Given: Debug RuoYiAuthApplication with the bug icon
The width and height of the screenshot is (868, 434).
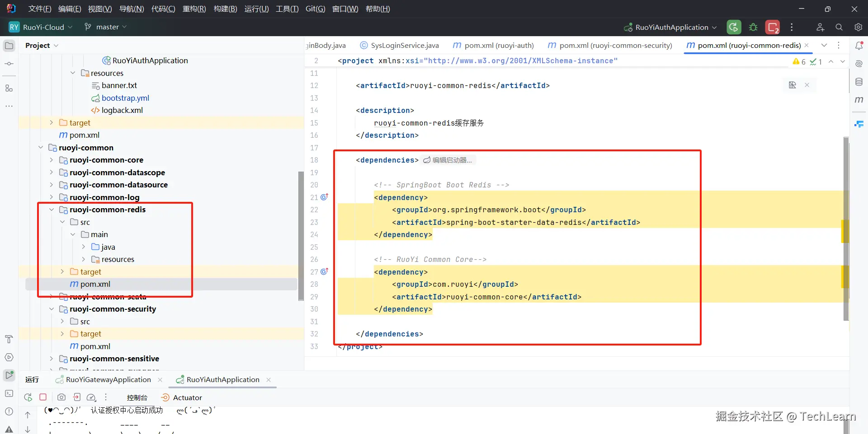Looking at the screenshot, I should (753, 27).
